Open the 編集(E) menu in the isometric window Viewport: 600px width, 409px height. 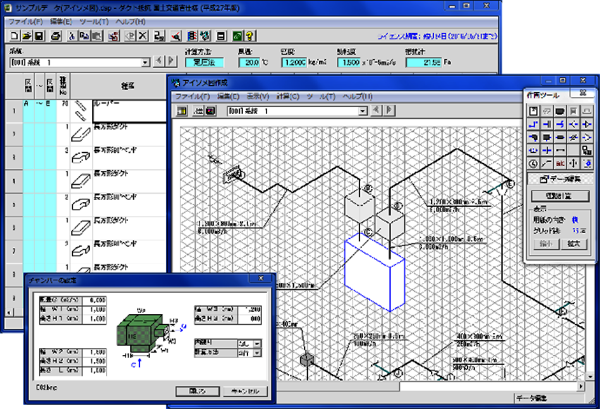click(229, 97)
